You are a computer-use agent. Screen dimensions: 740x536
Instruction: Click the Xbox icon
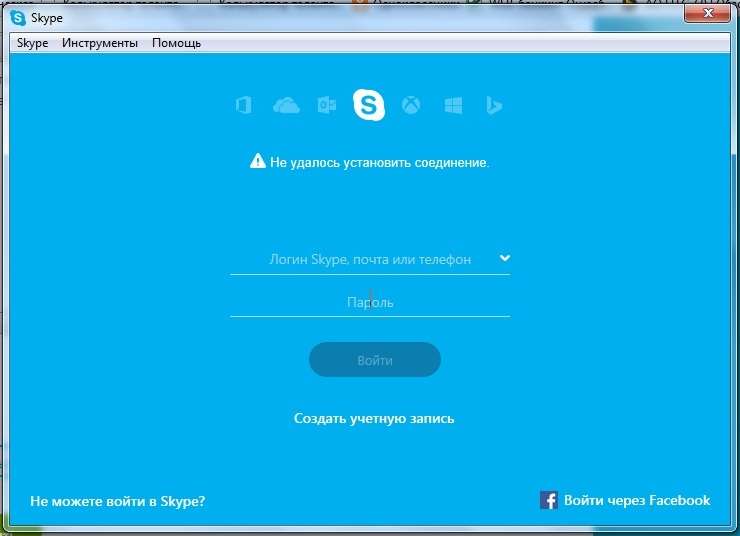pyautogui.click(x=411, y=105)
